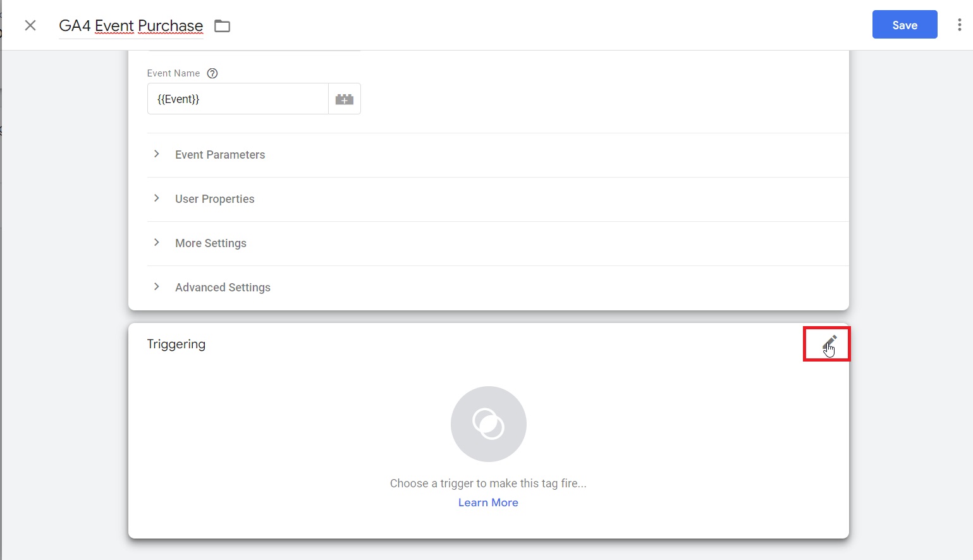Expand the More Settings section
Image resolution: width=973 pixels, height=560 pixels.
[498, 243]
